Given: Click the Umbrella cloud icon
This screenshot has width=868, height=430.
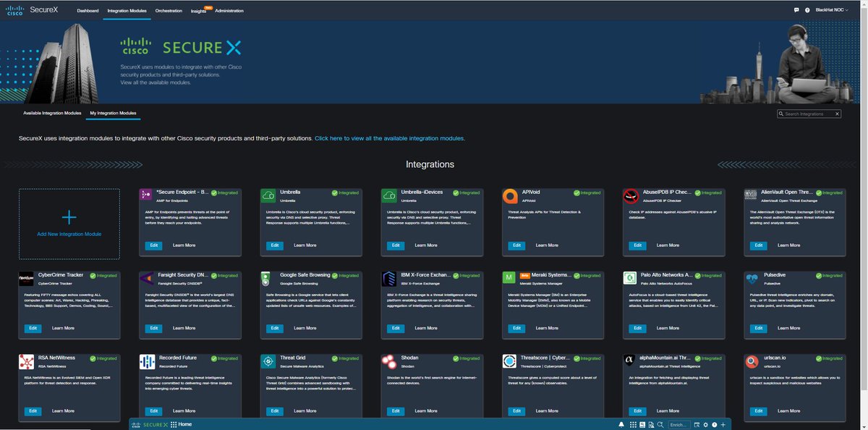Looking at the screenshot, I should (267, 195).
